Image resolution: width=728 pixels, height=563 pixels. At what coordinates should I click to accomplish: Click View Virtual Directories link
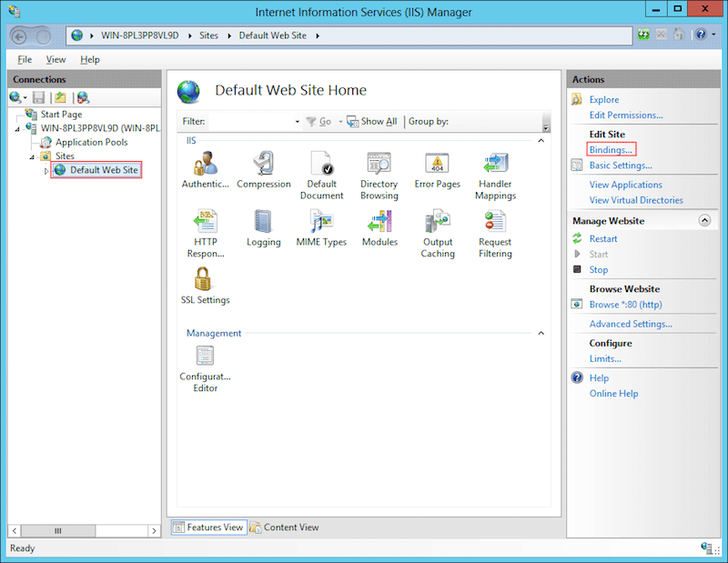[x=636, y=200]
